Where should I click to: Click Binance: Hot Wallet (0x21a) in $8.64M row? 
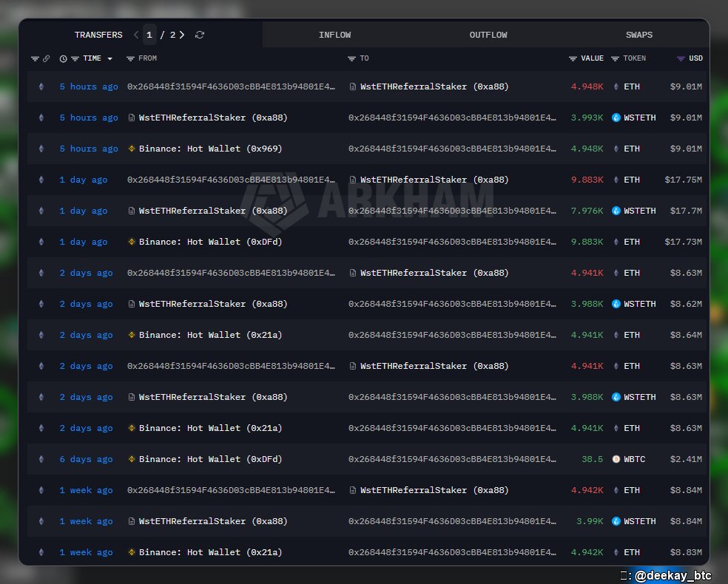[x=210, y=335]
